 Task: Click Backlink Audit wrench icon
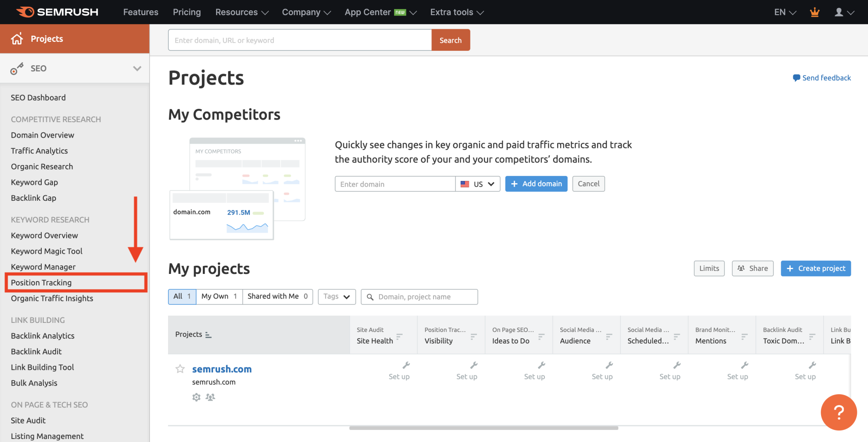pos(812,365)
